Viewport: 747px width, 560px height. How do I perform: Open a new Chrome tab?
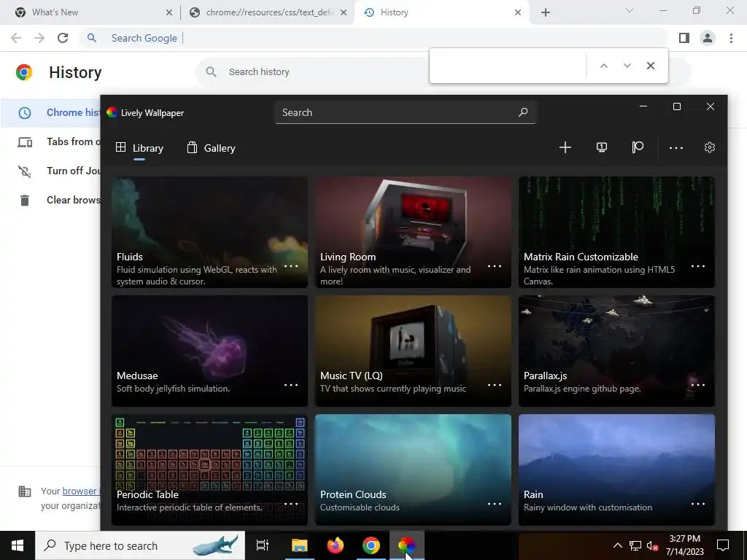coord(546,12)
